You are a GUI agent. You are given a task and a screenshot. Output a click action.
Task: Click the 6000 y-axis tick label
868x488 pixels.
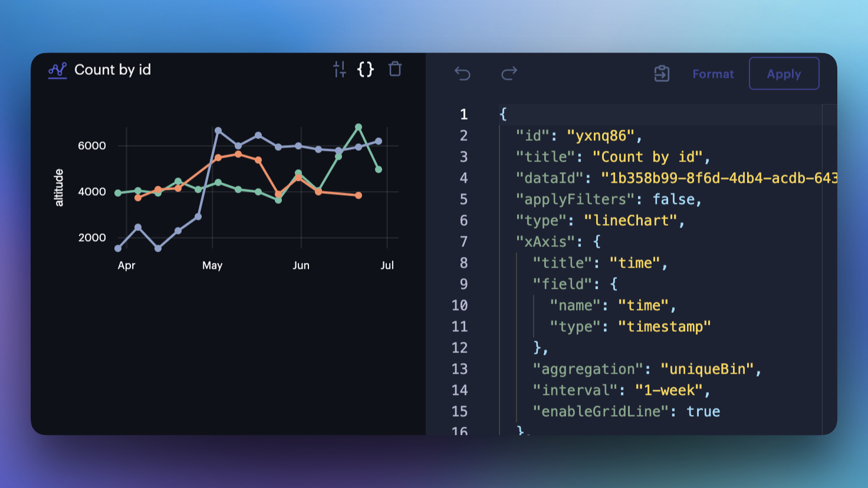92,146
